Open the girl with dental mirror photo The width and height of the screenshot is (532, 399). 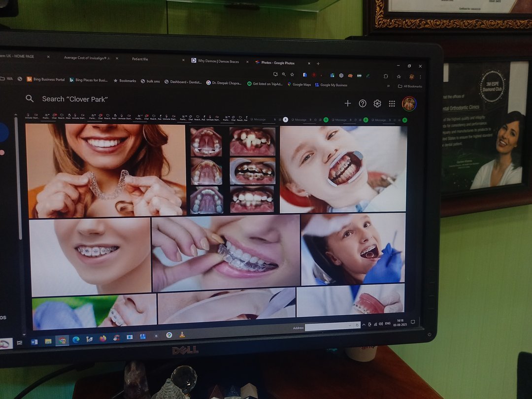tap(353, 249)
